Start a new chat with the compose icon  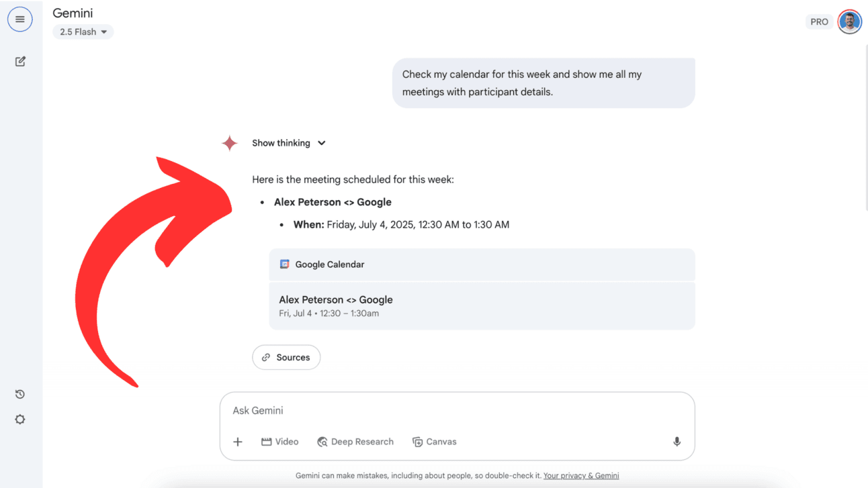[x=20, y=61]
